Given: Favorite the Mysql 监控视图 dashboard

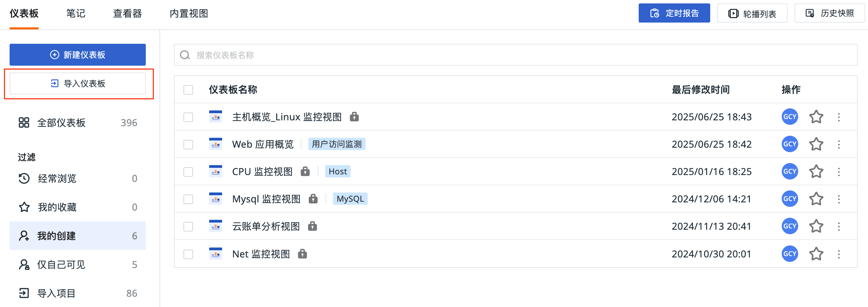Looking at the screenshot, I should 816,199.
